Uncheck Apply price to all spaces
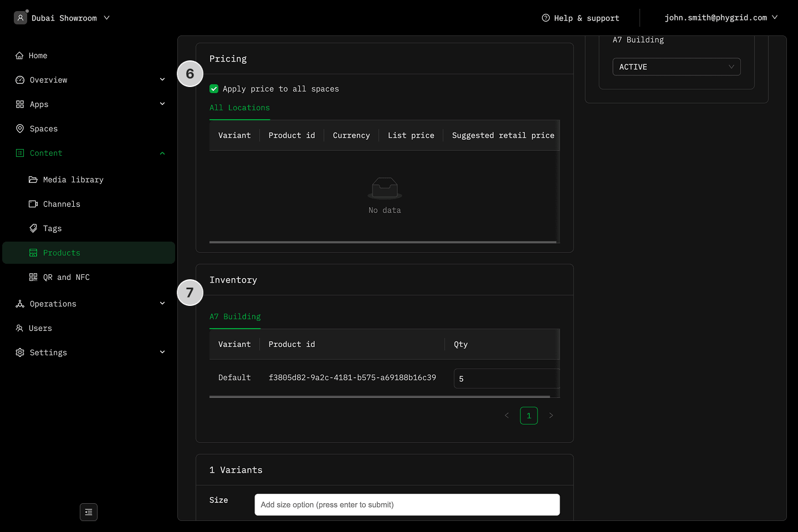The image size is (798, 532). click(214, 89)
